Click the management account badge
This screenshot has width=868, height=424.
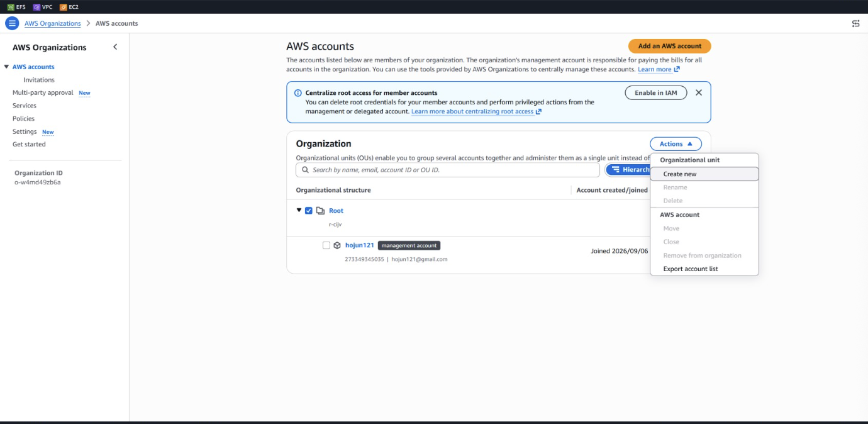click(409, 245)
